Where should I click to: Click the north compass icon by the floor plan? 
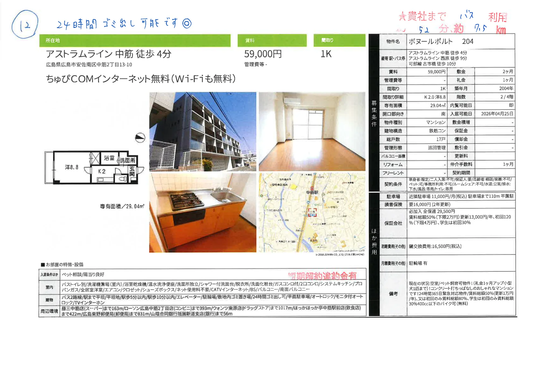pyautogui.click(x=140, y=138)
